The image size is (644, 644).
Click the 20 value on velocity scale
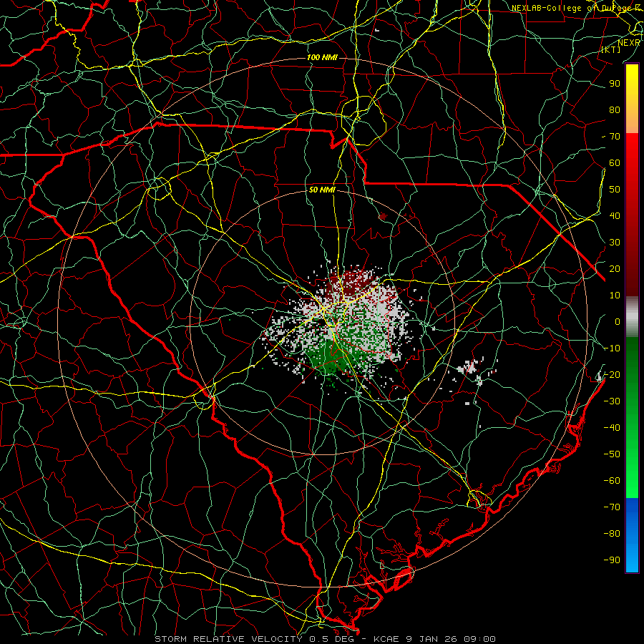pos(615,268)
